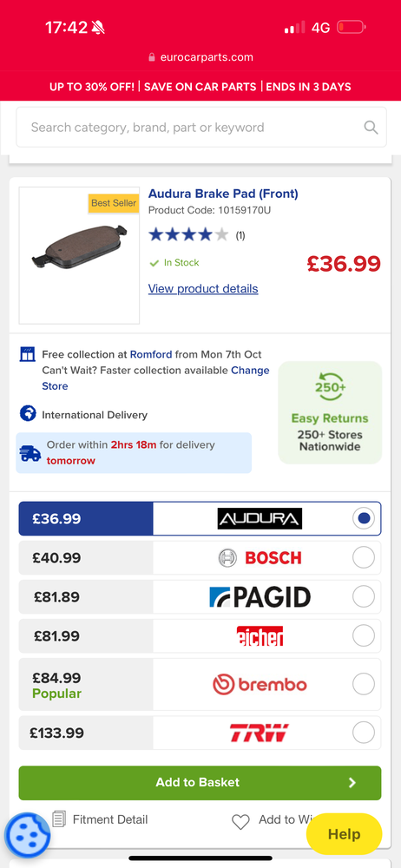Select the Pagid £81.89 radio option
Screen dimensions: 401x868
click(364, 597)
